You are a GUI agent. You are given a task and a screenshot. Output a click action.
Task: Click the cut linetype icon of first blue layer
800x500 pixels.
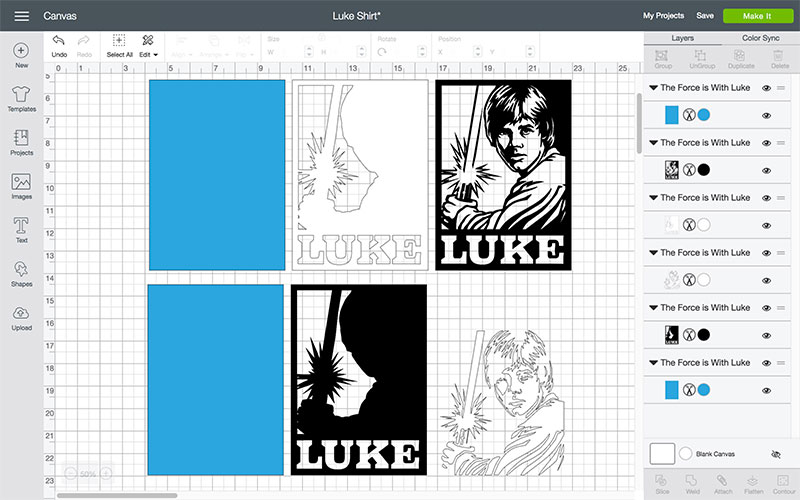pos(689,115)
